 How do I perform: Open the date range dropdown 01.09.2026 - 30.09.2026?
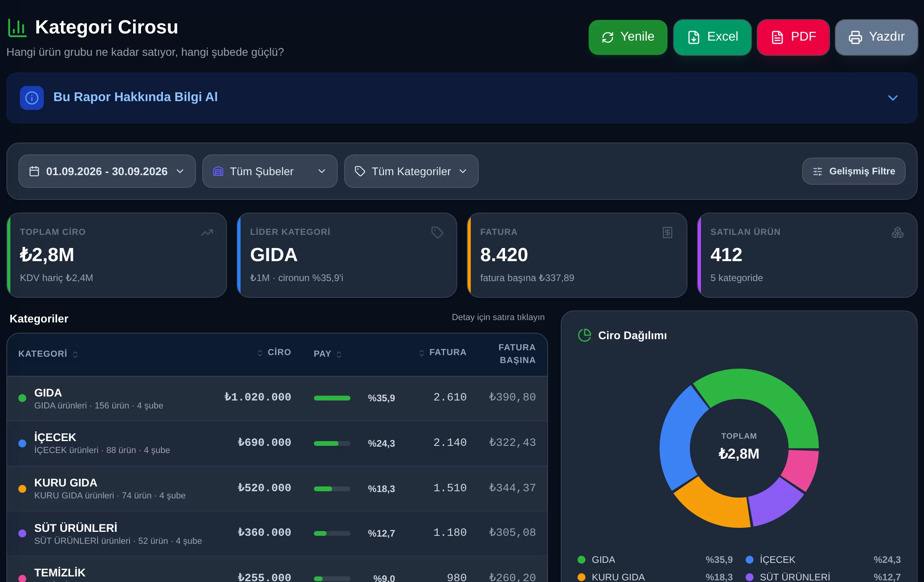coord(107,171)
